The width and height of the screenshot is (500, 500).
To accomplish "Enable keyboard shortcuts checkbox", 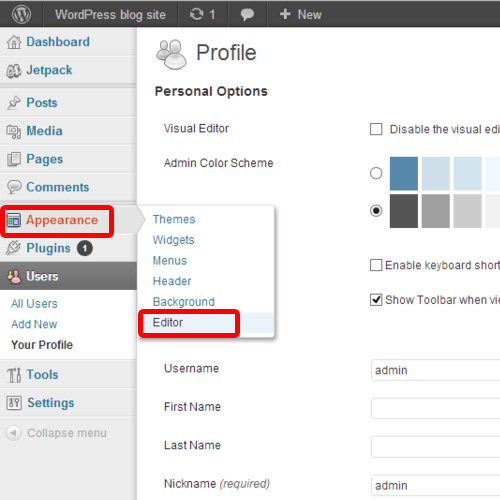I will click(376, 265).
